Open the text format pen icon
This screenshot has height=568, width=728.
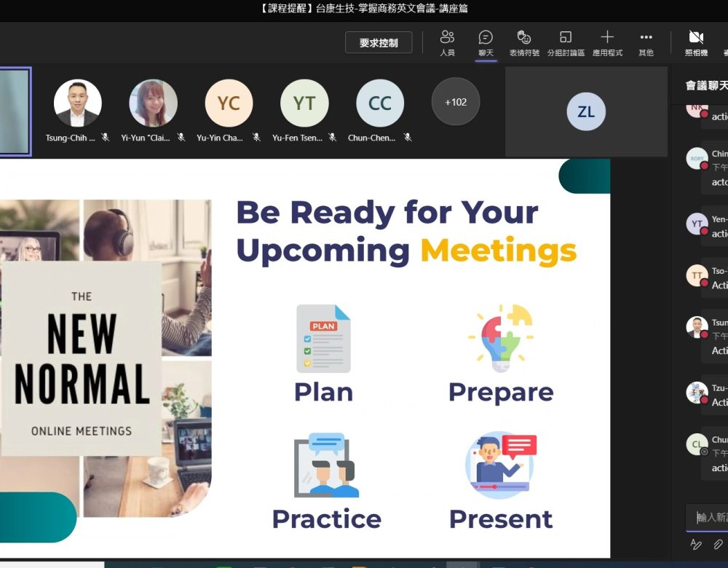click(x=696, y=544)
